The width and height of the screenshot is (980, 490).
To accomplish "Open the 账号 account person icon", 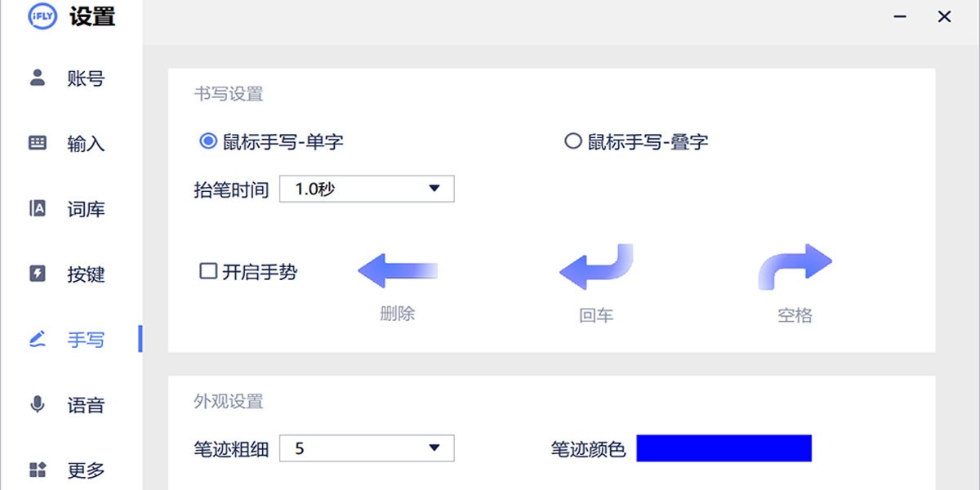I will (38, 78).
